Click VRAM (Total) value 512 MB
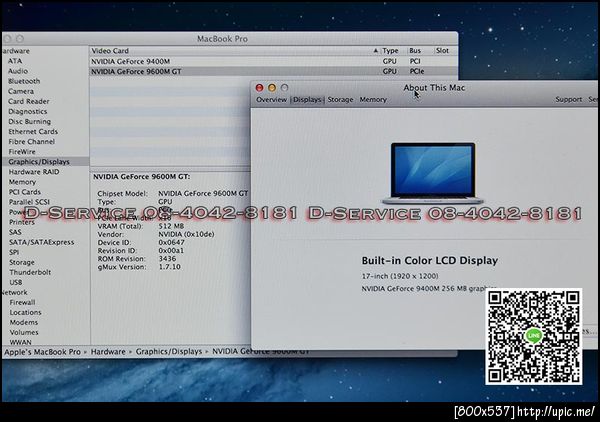Screen dimensions: 600x422 (171, 226)
